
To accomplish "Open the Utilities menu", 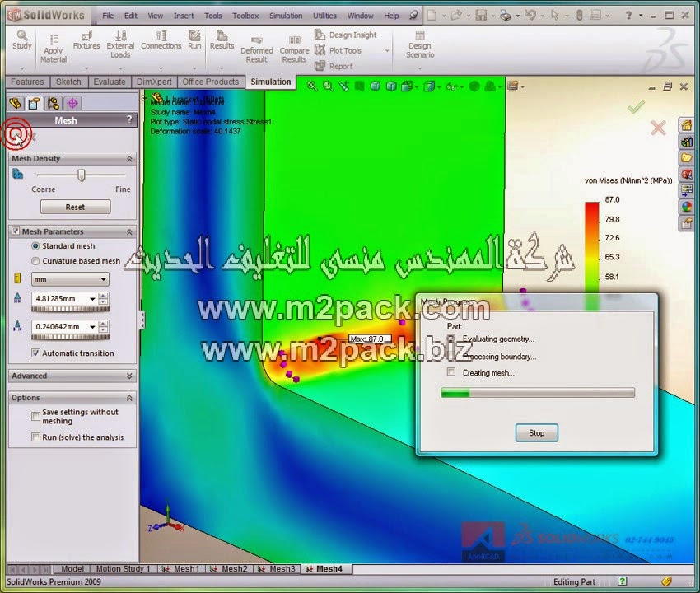I will (x=324, y=16).
